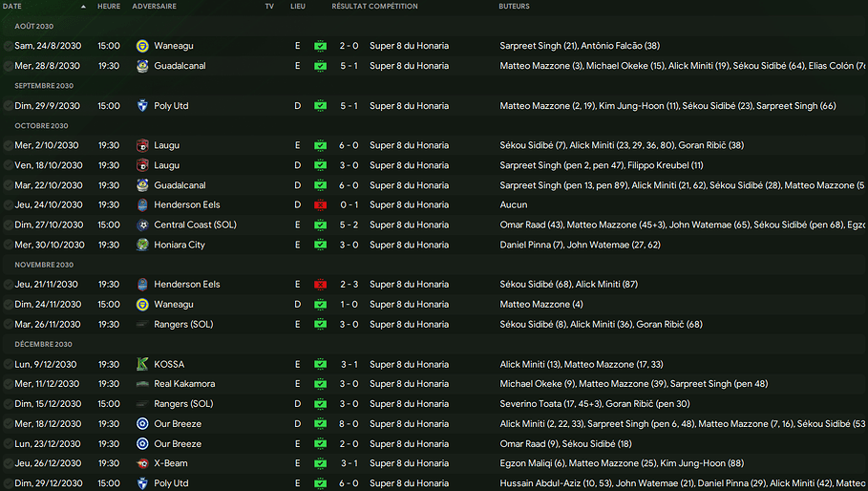
Task: Toggle selection circle for Jeu, 24/10/2030 row
Action: pyautogui.click(x=9, y=204)
